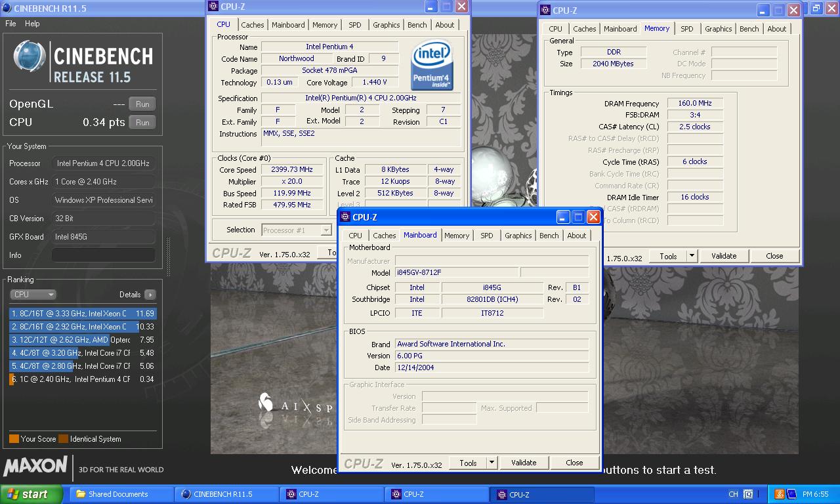Switch to CINEBENCH R11.5 via taskbar button
This screenshot has height=504, width=840.
pos(227,494)
